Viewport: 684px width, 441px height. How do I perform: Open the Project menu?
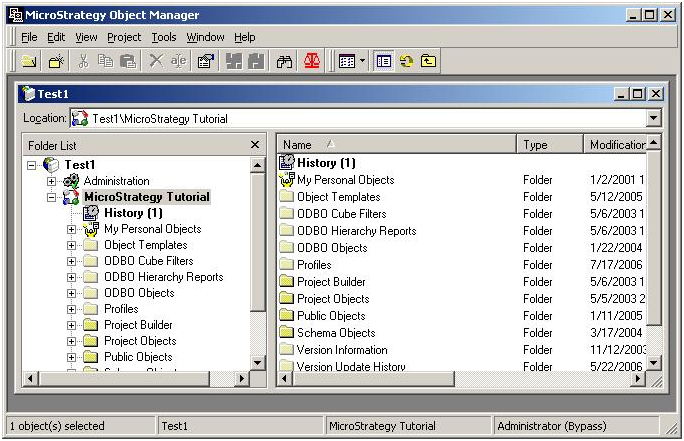click(x=124, y=38)
